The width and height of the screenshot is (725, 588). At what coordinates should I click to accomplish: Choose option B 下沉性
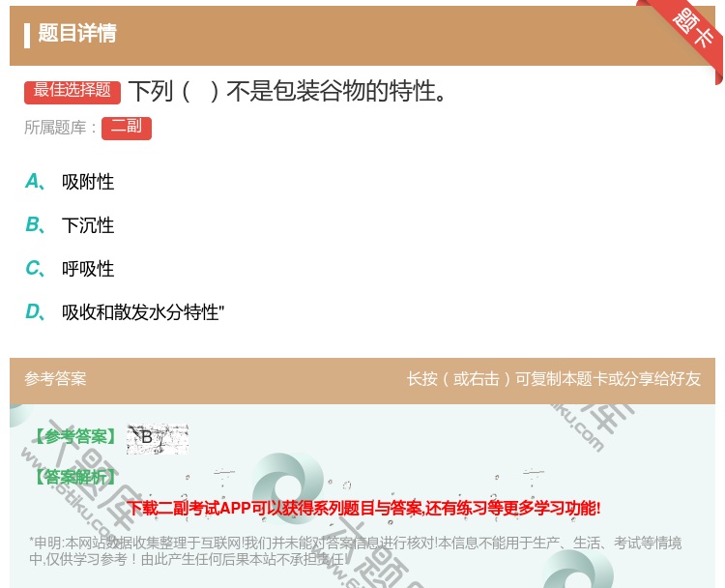pos(71,224)
